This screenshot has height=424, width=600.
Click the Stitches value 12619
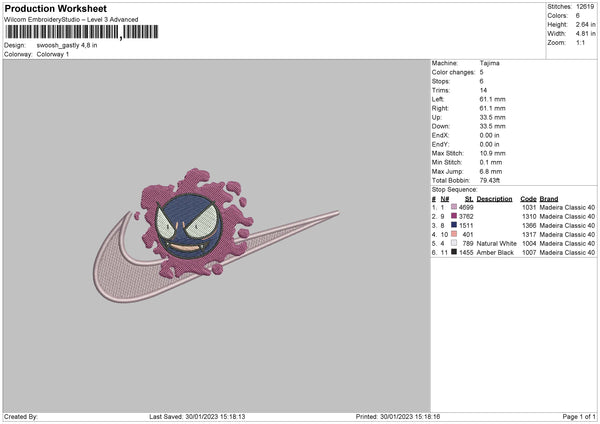coord(585,7)
